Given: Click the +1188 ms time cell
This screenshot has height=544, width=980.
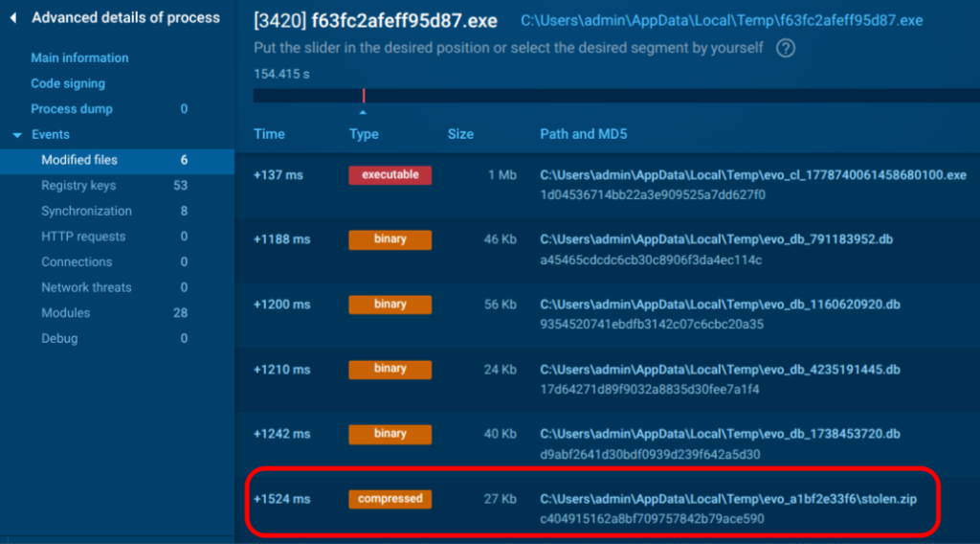Looking at the screenshot, I should 282,239.
